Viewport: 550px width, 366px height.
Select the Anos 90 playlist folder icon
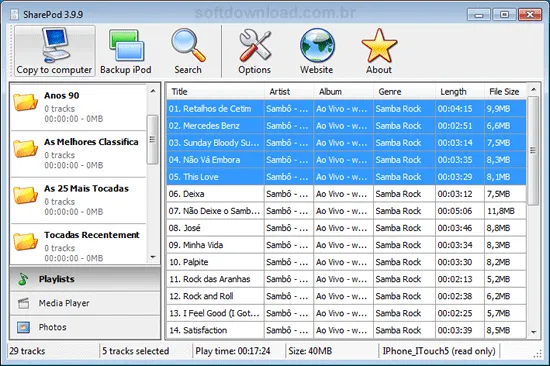26,102
